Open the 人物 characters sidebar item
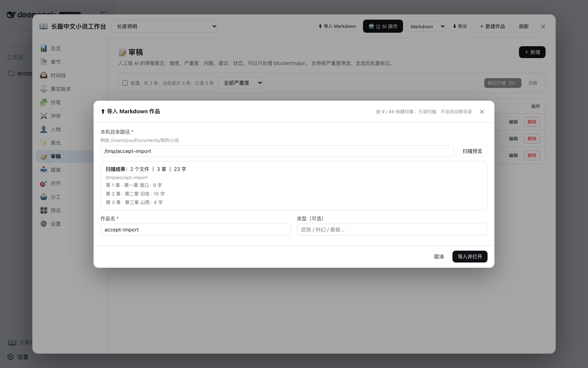 (65, 129)
